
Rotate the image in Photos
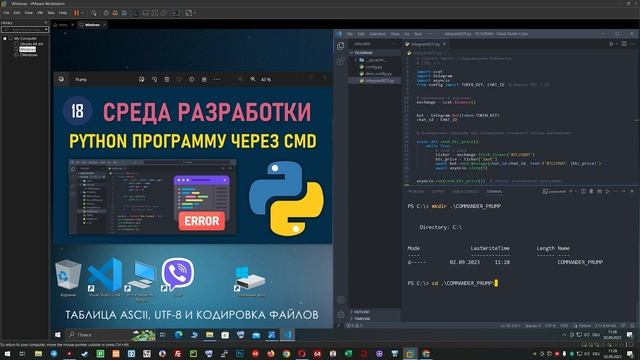tap(154, 79)
